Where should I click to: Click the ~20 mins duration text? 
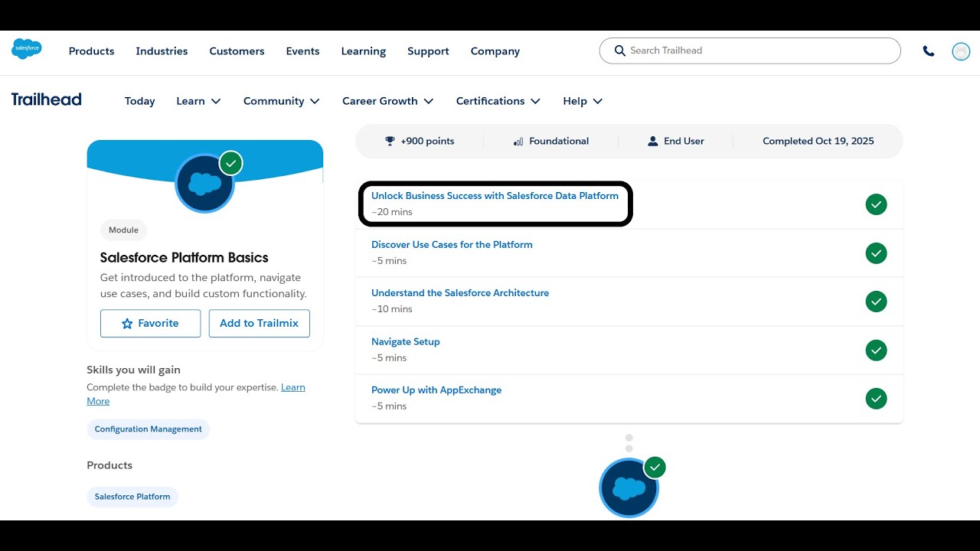(392, 212)
